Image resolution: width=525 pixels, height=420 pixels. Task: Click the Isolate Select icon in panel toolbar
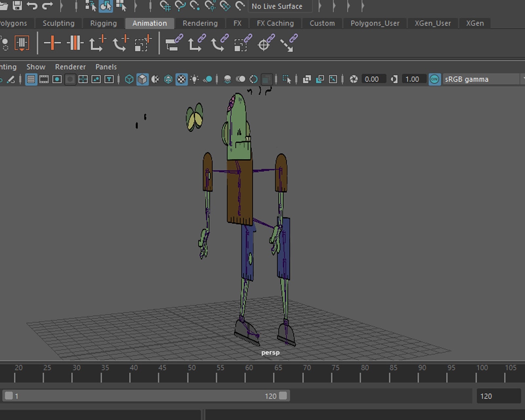(286, 79)
